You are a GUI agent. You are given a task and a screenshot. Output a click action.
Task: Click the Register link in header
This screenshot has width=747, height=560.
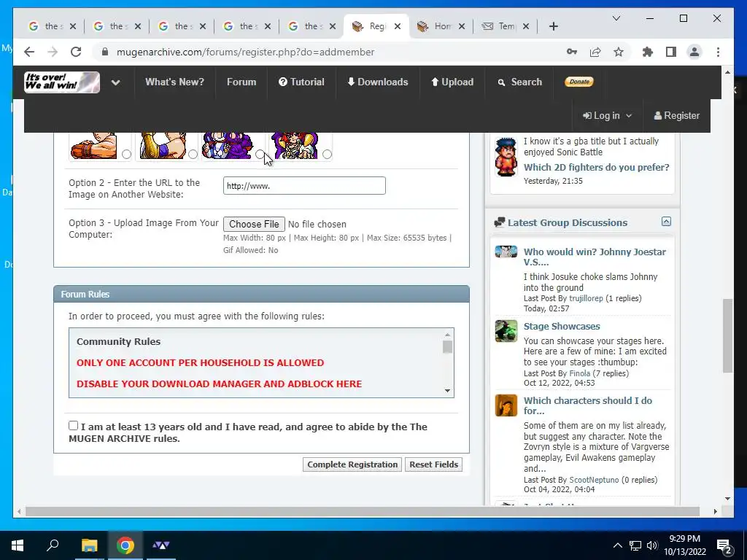tap(676, 116)
